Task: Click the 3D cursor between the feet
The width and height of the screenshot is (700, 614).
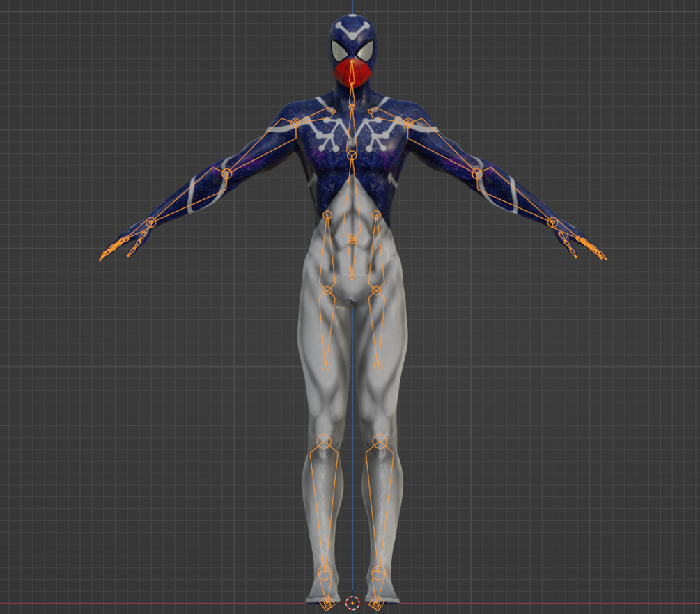Action: click(x=352, y=604)
